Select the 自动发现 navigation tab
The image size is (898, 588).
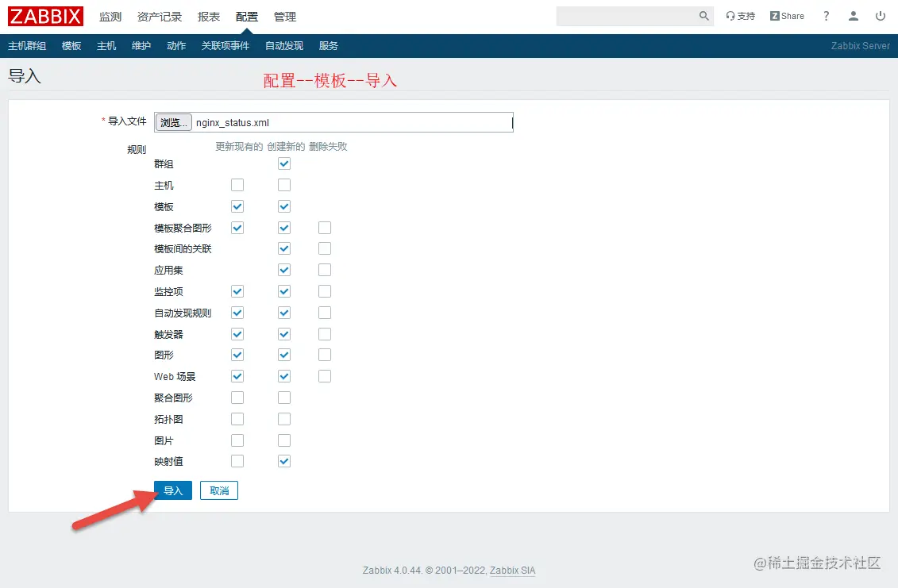point(283,45)
